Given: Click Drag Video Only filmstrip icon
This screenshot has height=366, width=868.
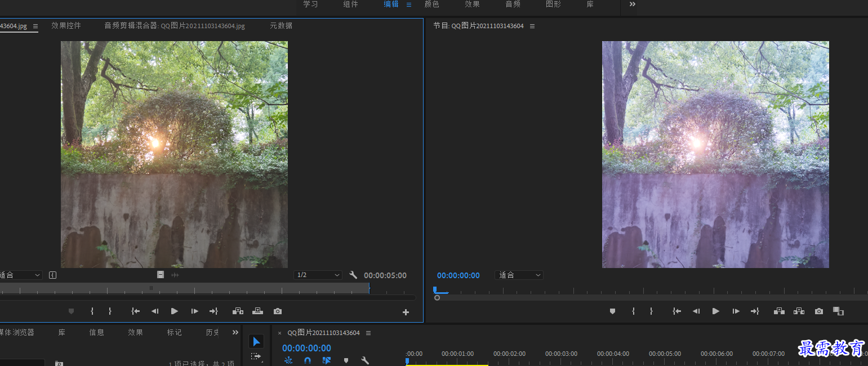Looking at the screenshot, I should [x=161, y=275].
